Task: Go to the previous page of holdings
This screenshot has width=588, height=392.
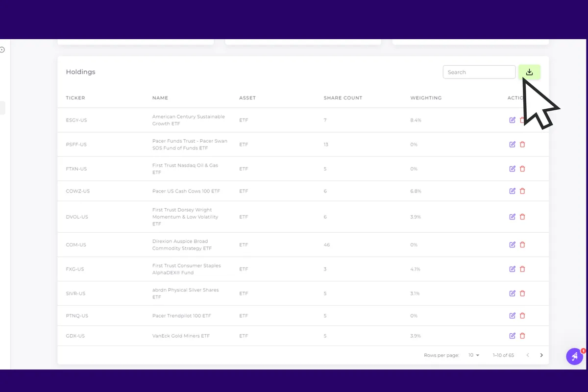Action: tap(528, 355)
